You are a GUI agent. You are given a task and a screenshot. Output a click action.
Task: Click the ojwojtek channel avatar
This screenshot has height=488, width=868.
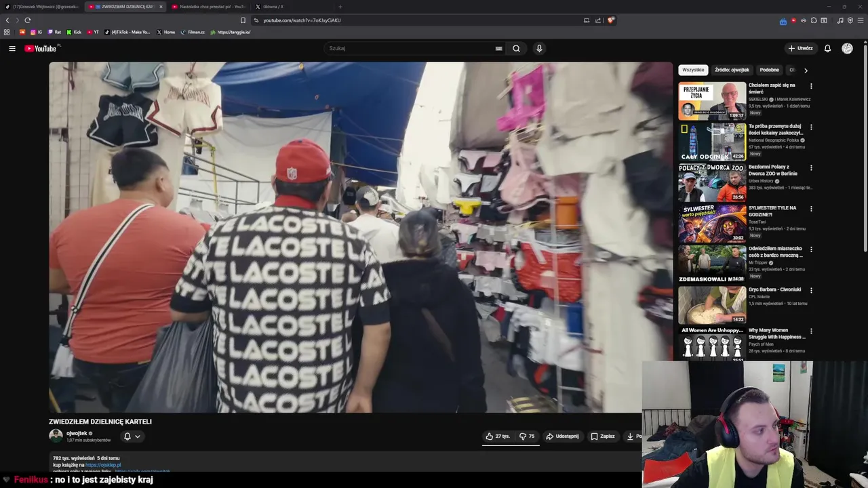pos(56,436)
